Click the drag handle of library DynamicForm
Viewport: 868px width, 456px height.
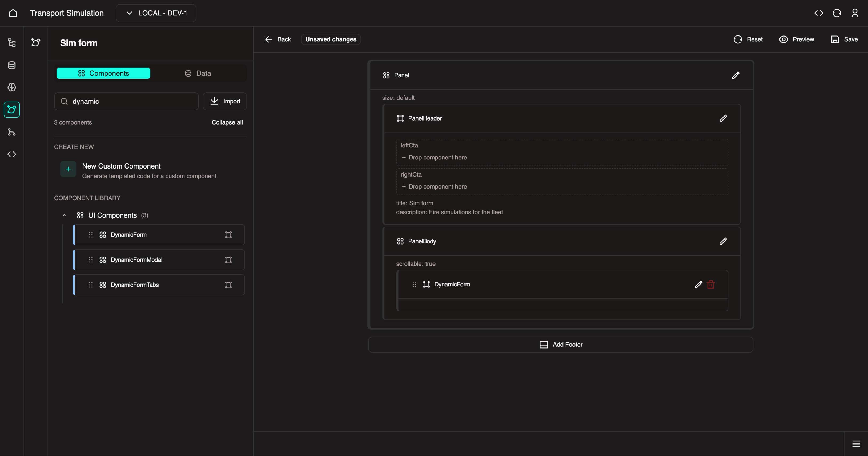click(91, 235)
